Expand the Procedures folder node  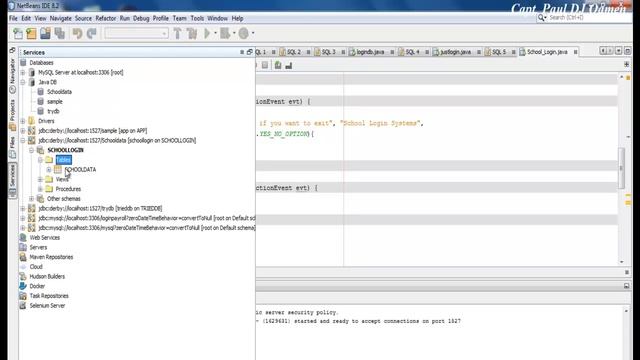[40, 189]
